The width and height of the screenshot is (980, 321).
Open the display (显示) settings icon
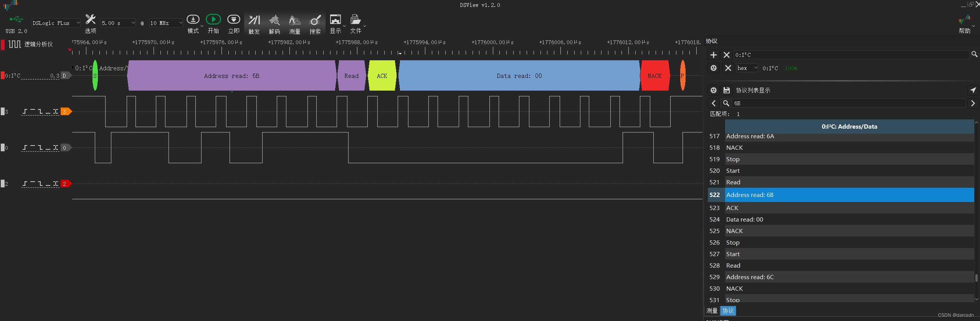coord(335,19)
